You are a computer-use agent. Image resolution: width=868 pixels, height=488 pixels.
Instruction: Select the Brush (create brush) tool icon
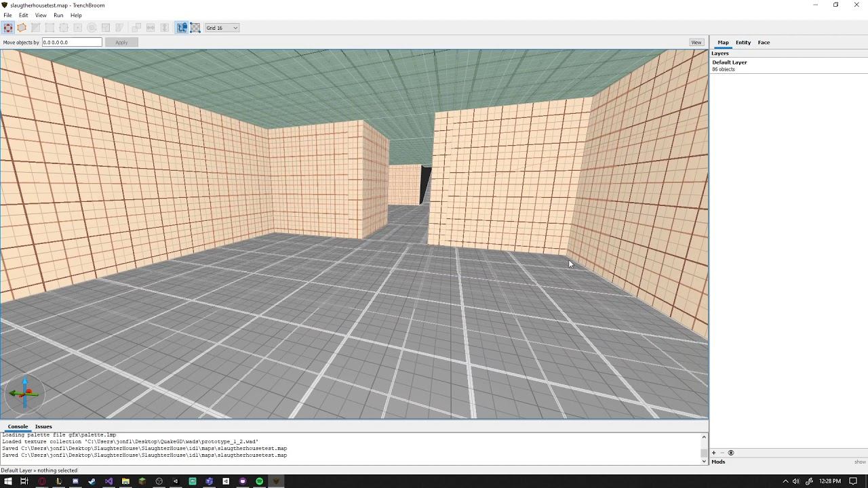[22, 28]
